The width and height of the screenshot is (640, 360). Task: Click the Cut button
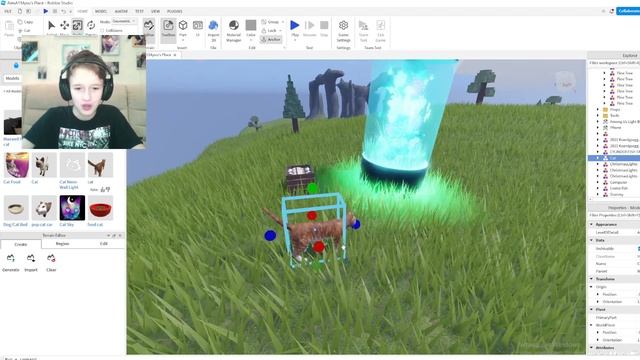point(24,31)
